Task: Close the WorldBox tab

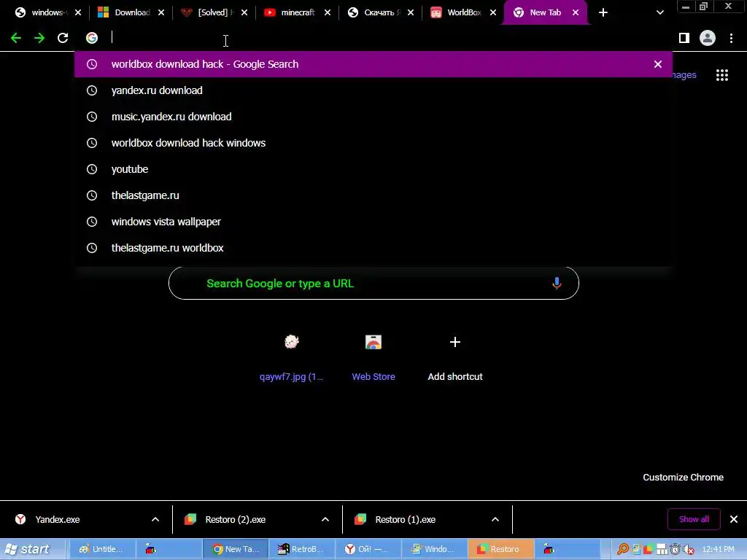Action: pyautogui.click(x=493, y=13)
